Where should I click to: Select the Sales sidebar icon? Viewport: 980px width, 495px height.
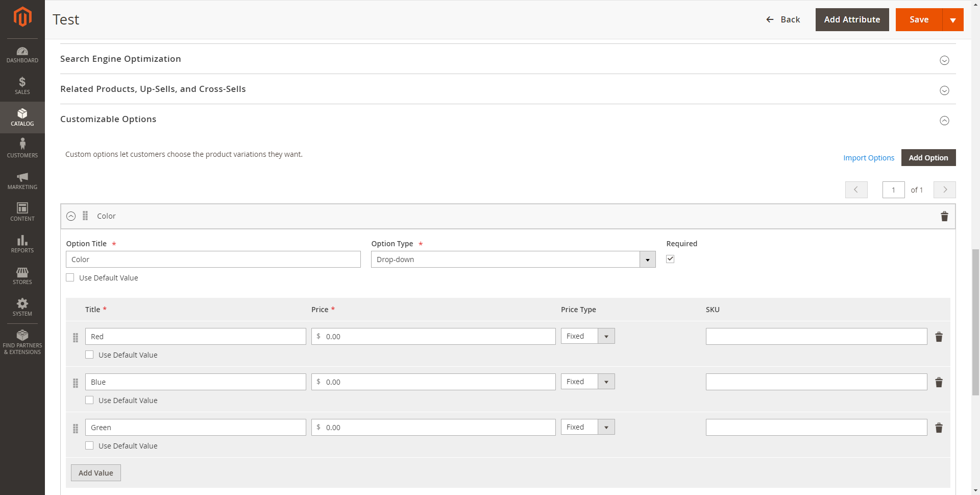click(22, 85)
